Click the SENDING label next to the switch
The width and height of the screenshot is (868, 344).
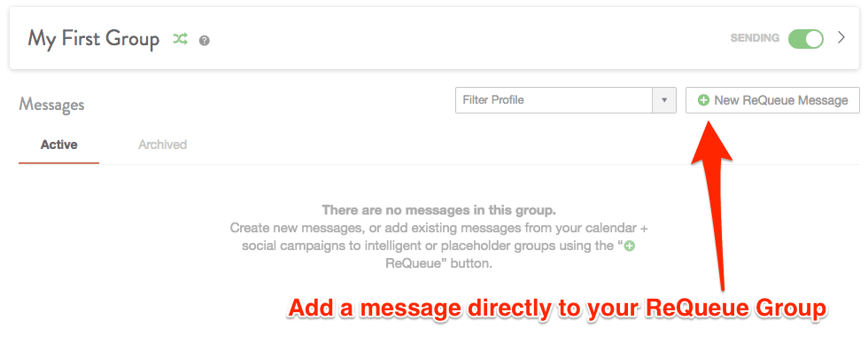[x=755, y=38]
